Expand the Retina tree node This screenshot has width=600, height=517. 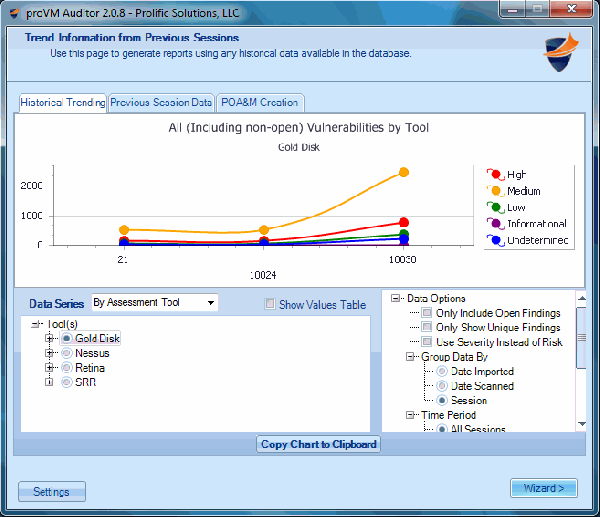point(49,367)
